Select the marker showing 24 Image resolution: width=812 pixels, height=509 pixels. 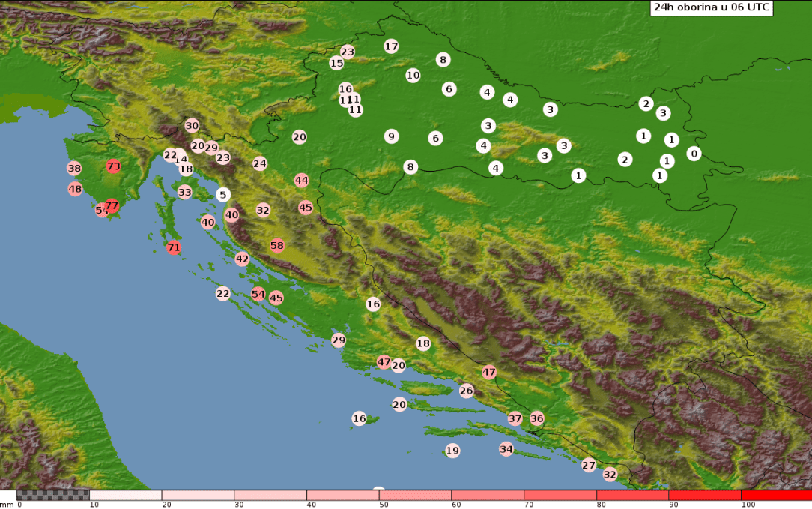[x=260, y=163]
